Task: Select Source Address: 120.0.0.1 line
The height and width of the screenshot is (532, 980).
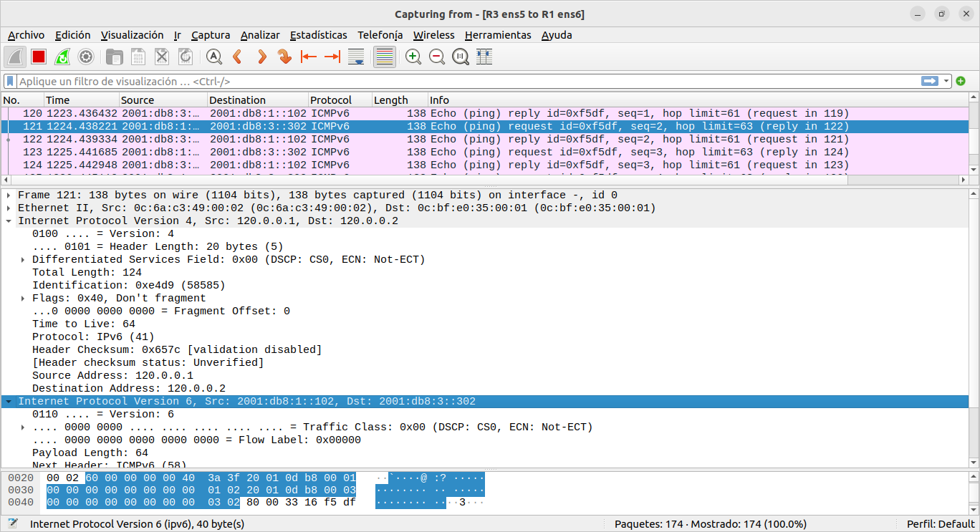Action: pyautogui.click(x=112, y=376)
